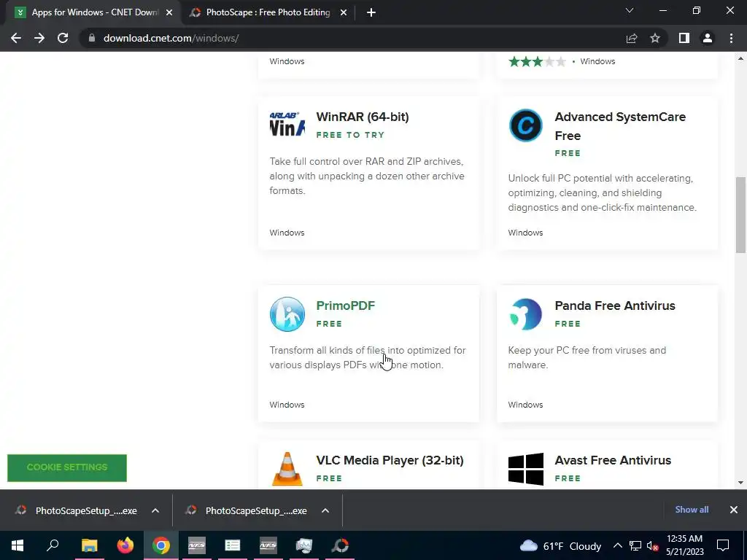Click the network tray icon
This screenshot has height=560, width=747.
click(x=635, y=545)
